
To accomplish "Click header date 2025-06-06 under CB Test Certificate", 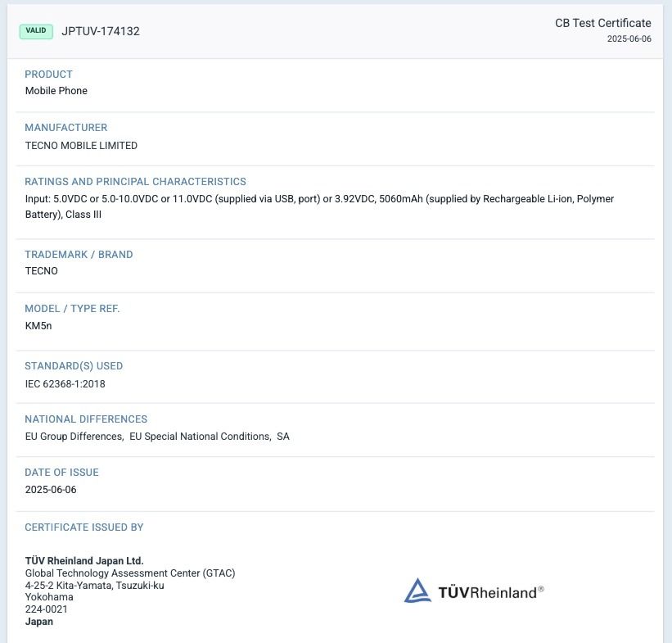I will (629, 38).
